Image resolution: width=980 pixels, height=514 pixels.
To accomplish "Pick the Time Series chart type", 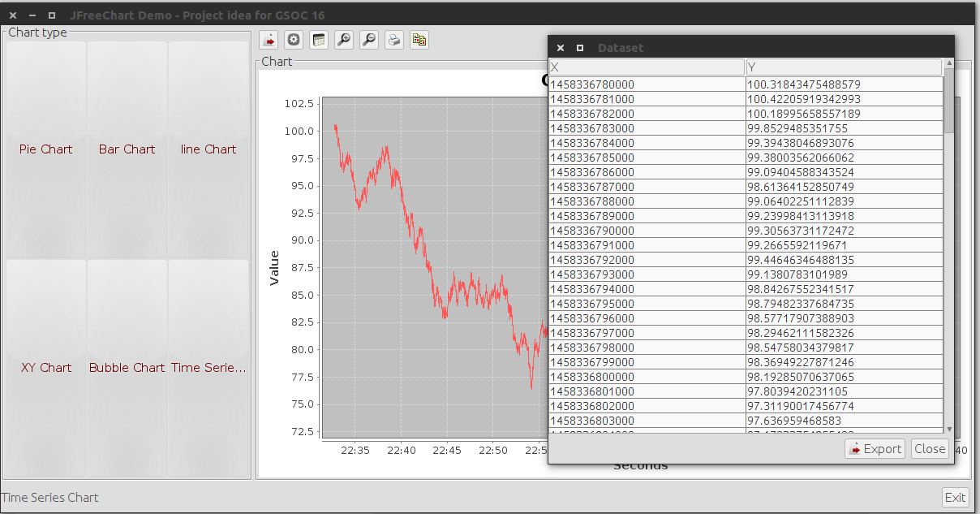I will tap(208, 368).
